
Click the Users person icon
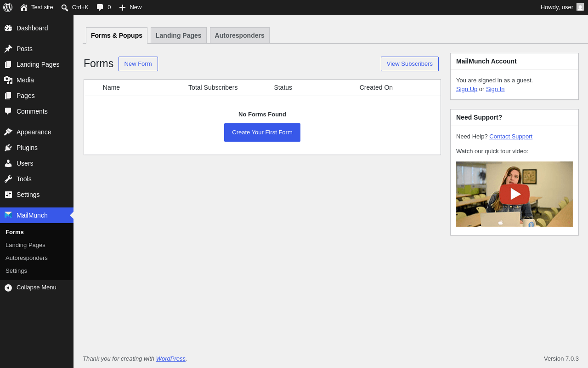coord(8,163)
